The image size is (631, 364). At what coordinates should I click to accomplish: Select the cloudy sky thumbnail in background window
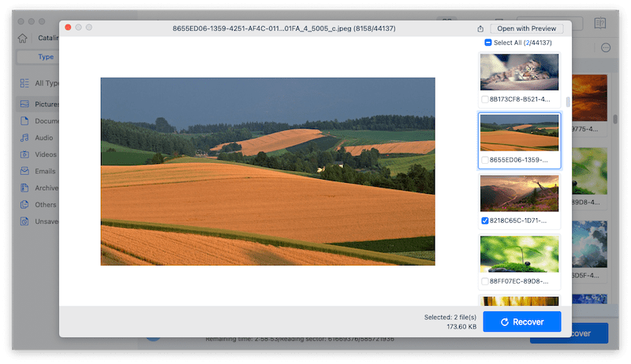coord(589,244)
